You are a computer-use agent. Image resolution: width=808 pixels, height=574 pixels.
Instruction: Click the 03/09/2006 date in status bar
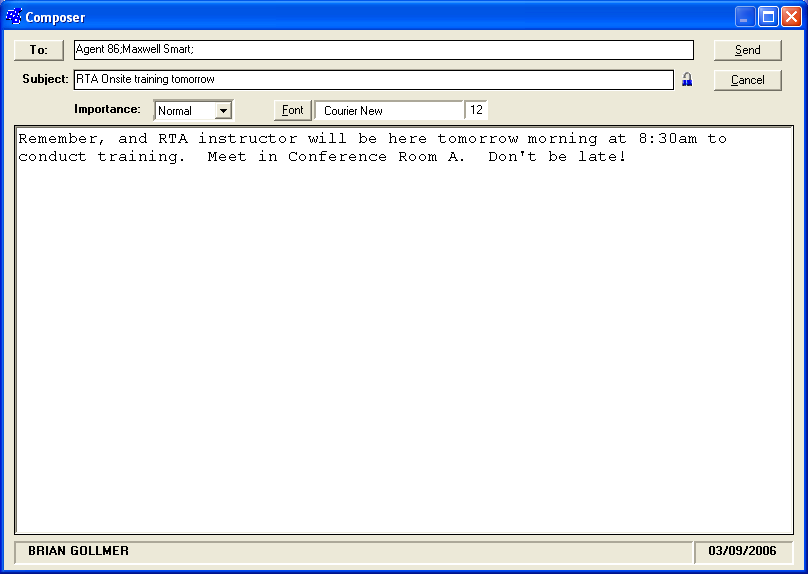pyautogui.click(x=742, y=551)
